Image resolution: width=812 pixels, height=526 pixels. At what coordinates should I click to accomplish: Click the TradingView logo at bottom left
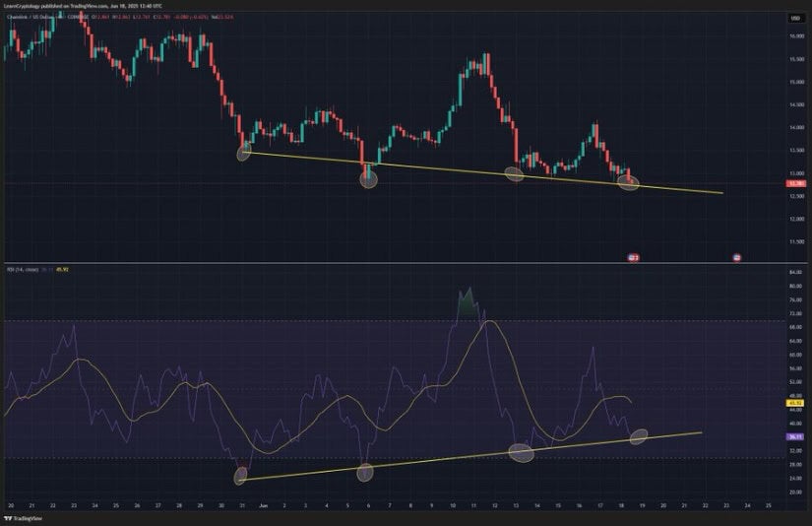click(x=23, y=518)
